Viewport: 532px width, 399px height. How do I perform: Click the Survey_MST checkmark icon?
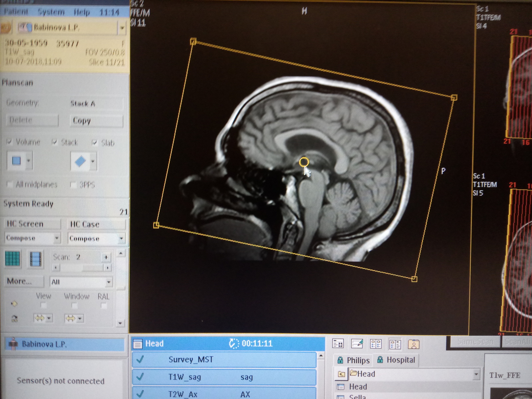tap(140, 359)
